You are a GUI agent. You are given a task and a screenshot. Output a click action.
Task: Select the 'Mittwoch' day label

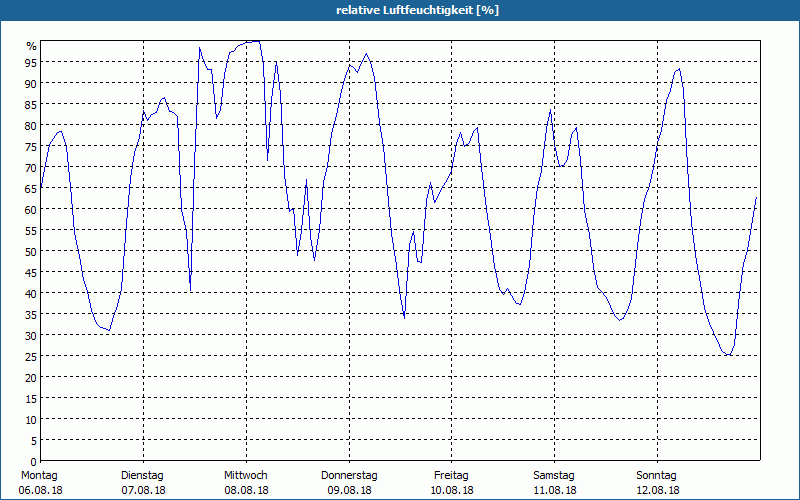pos(246,475)
